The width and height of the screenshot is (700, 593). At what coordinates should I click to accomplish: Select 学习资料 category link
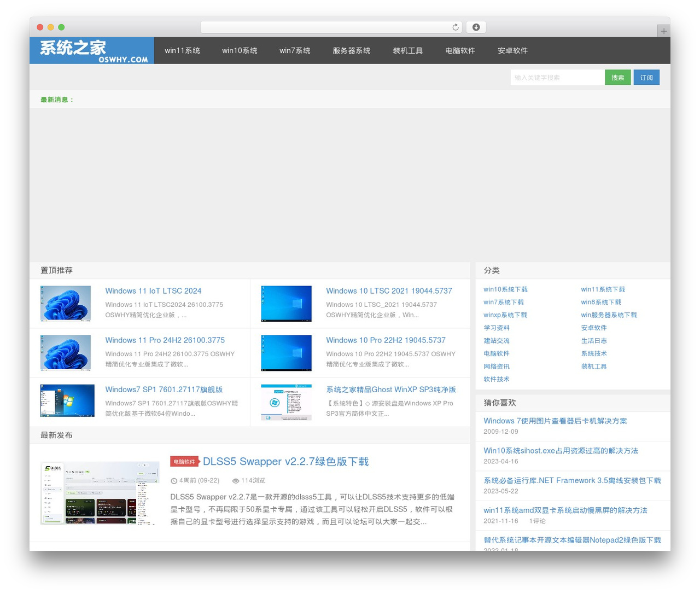497,328
